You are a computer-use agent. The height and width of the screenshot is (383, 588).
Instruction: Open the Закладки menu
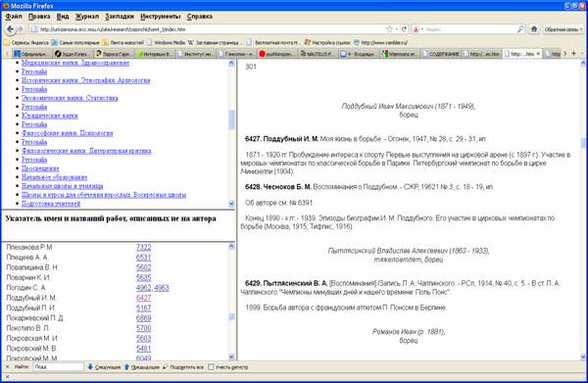tap(120, 17)
